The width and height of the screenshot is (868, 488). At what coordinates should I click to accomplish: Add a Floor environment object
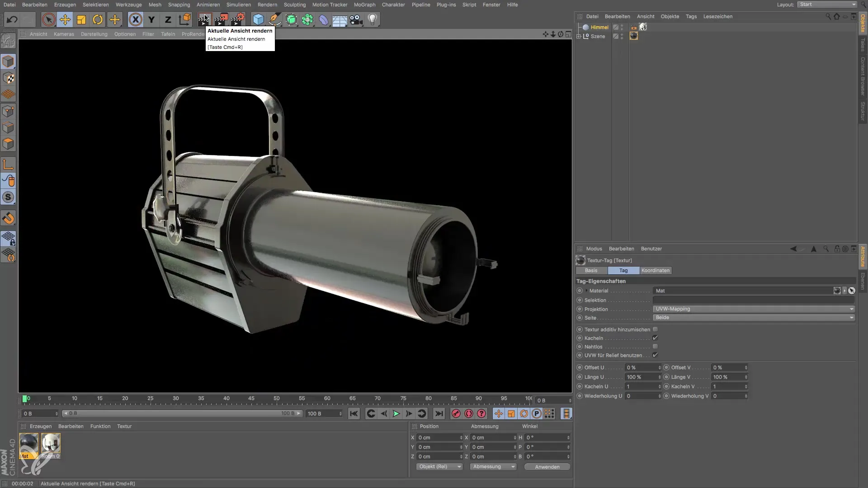pos(340,19)
